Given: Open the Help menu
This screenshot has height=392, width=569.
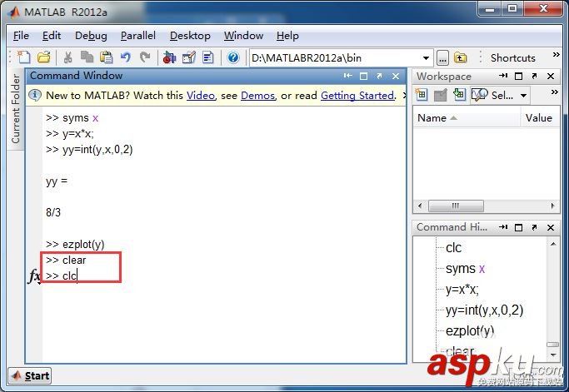Looking at the screenshot, I should 287,36.
